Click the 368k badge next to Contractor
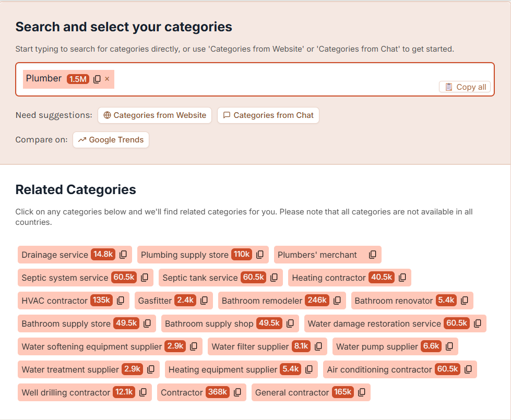The image size is (511, 420). [x=217, y=392]
